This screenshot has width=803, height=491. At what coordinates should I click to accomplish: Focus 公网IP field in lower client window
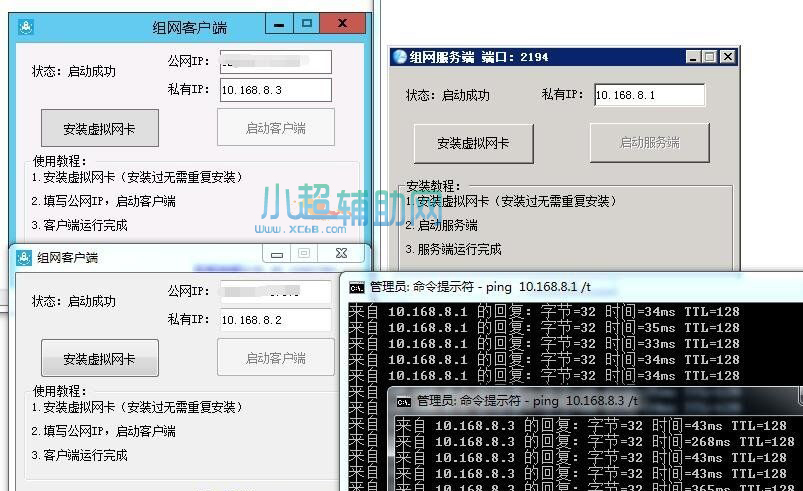(x=276, y=292)
